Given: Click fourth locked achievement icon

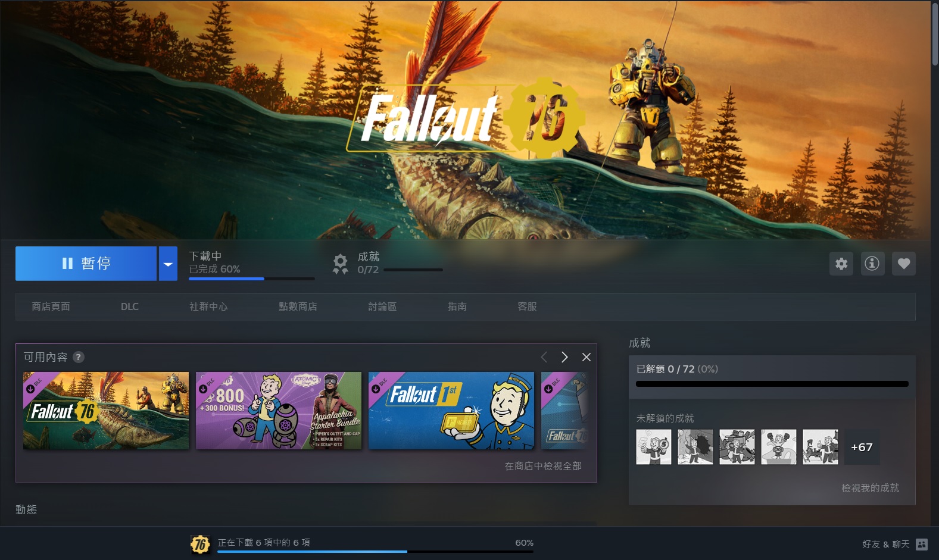Looking at the screenshot, I should (x=779, y=447).
